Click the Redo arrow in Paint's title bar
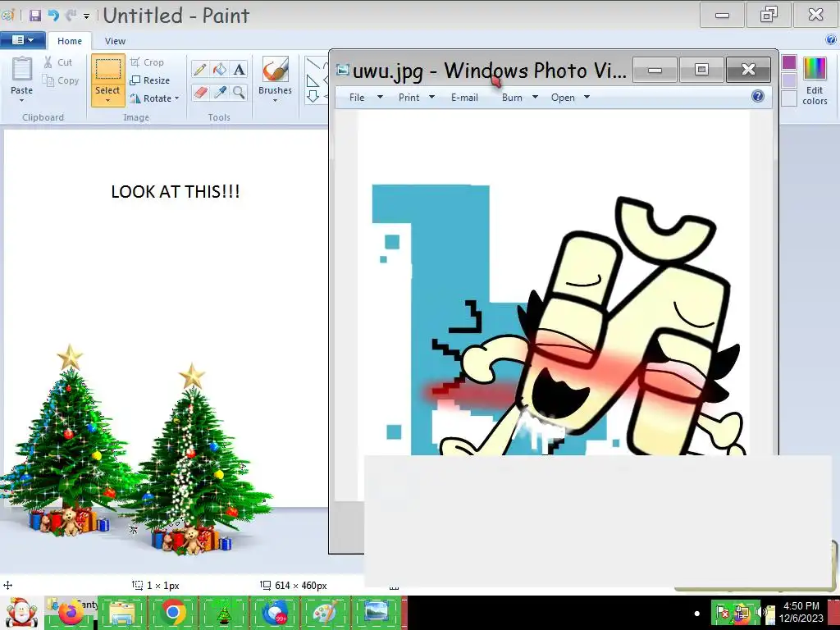The height and width of the screenshot is (630, 840). pos(71,16)
